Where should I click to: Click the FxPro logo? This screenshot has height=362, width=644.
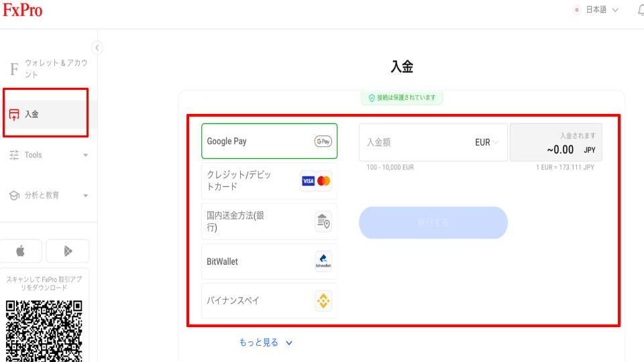pyautogui.click(x=23, y=10)
